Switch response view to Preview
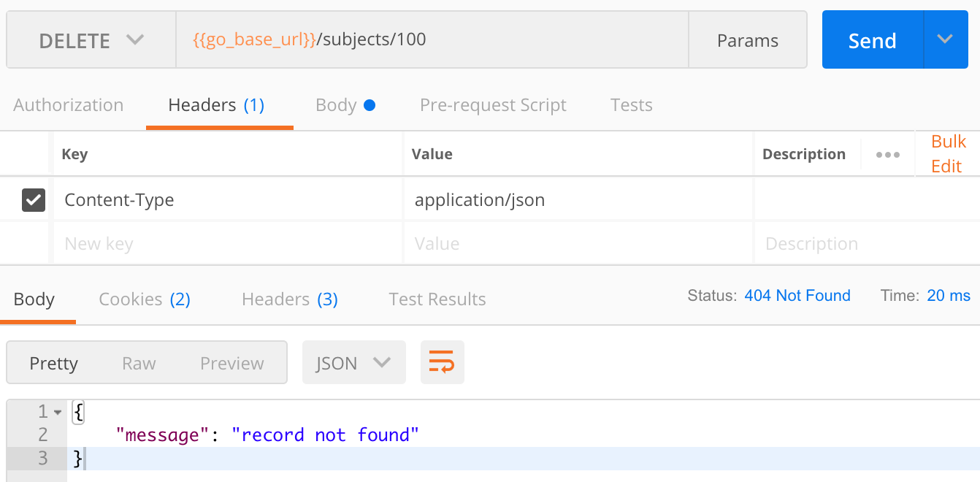The width and height of the screenshot is (980, 482). pos(231,363)
